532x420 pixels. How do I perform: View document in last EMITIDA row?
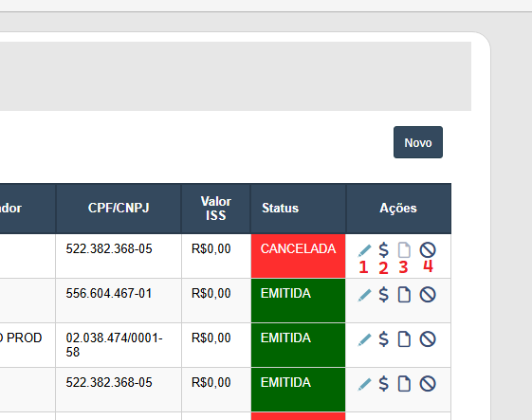(x=404, y=384)
